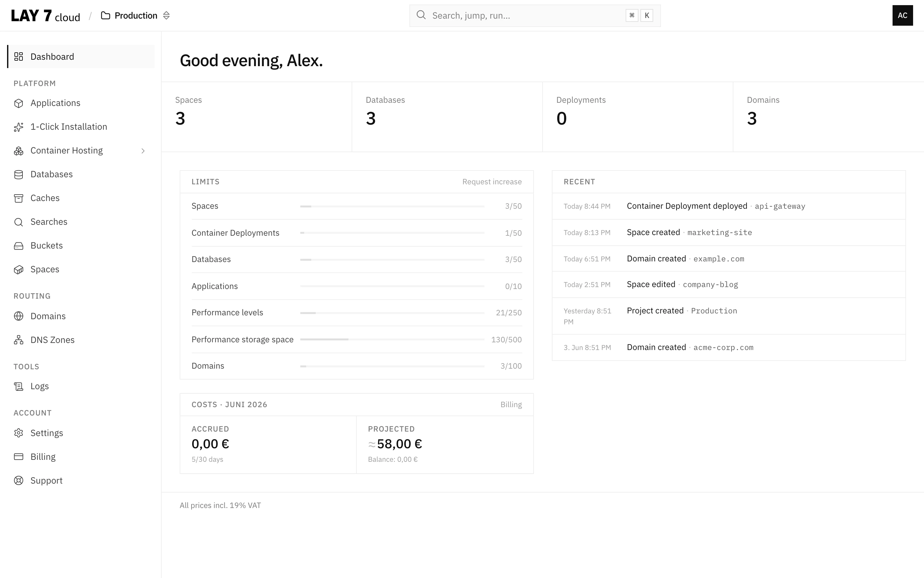Click the Domains globe icon in sidebar
This screenshot has width=924, height=578.
pos(18,316)
